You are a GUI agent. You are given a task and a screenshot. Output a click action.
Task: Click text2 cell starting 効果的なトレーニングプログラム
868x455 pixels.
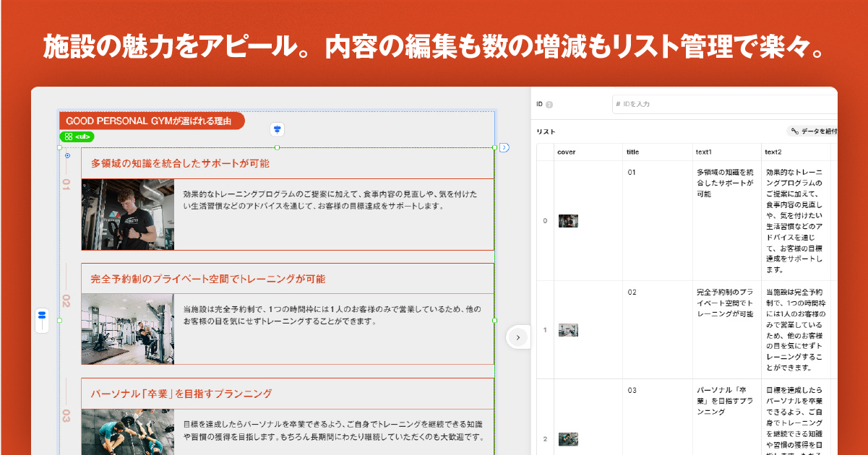pyautogui.click(x=795, y=221)
